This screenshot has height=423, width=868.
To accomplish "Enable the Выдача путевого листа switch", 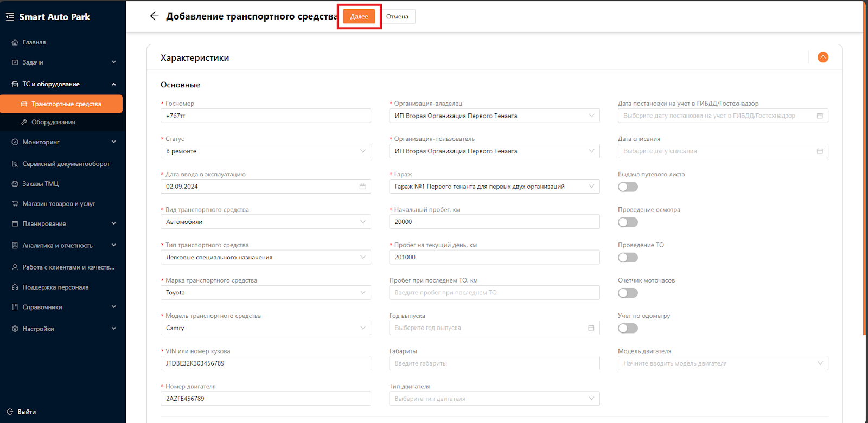I will tap(628, 187).
